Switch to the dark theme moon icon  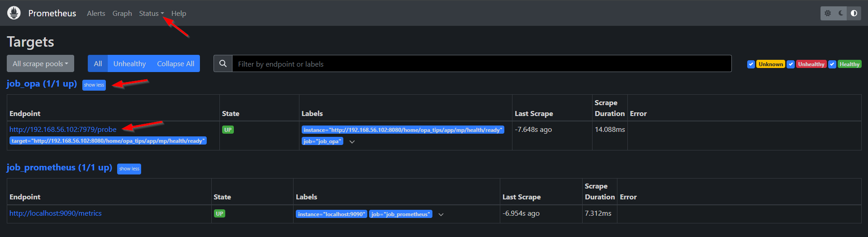(x=841, y=13)
